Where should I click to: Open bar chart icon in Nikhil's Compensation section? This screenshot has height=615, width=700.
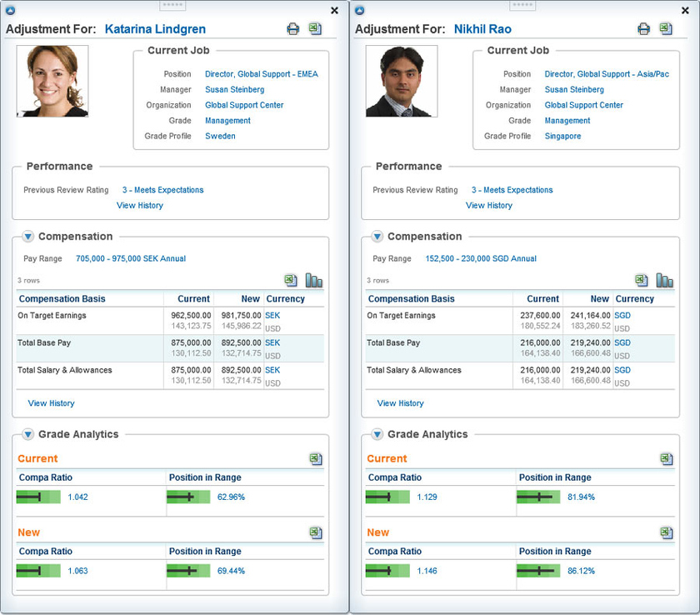(x=664, y=280)
